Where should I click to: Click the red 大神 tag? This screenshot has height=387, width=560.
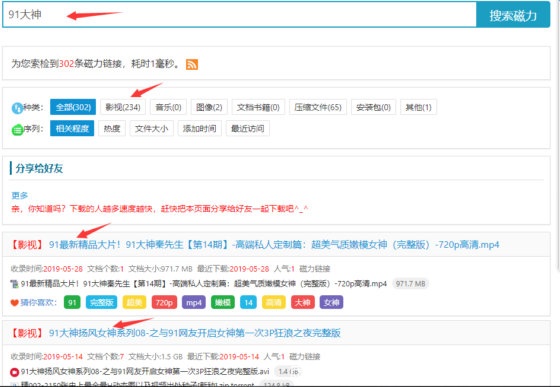pos(302,303)
